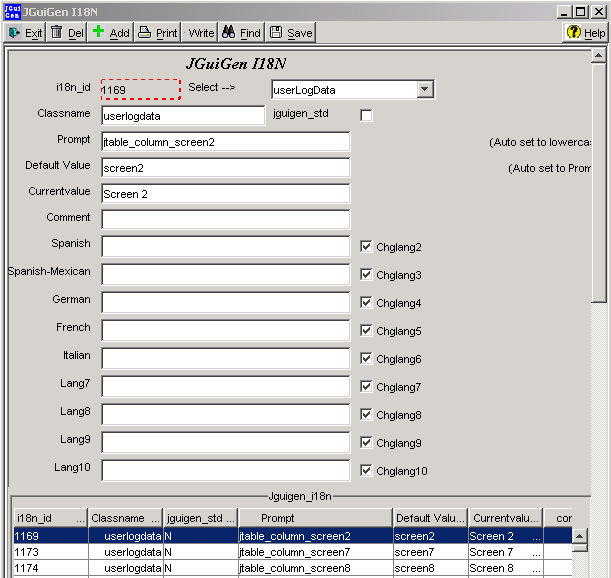Screen dimensions: 611x578
Task: Click the i18n_id field showing 1169
Action: 141,89
